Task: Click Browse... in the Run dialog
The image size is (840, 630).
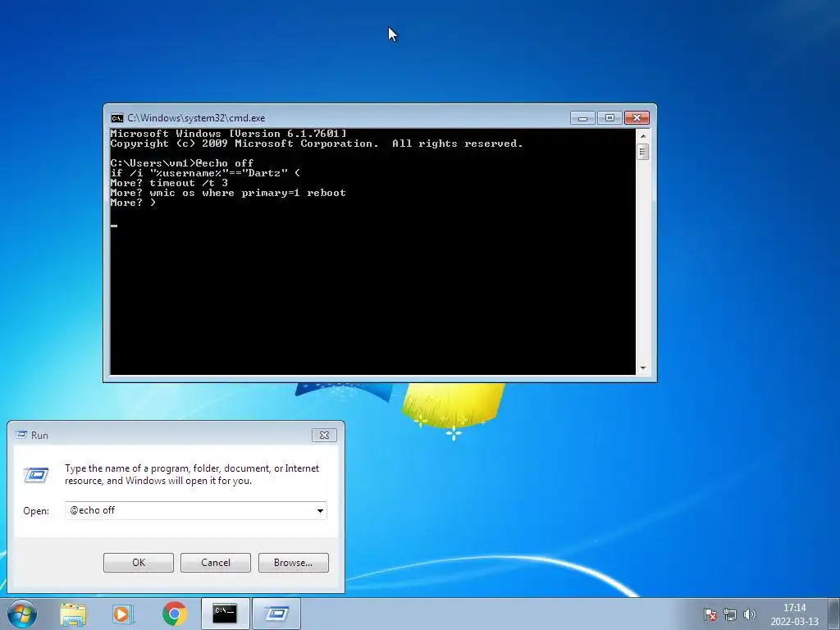Action: tap(293, 563)
